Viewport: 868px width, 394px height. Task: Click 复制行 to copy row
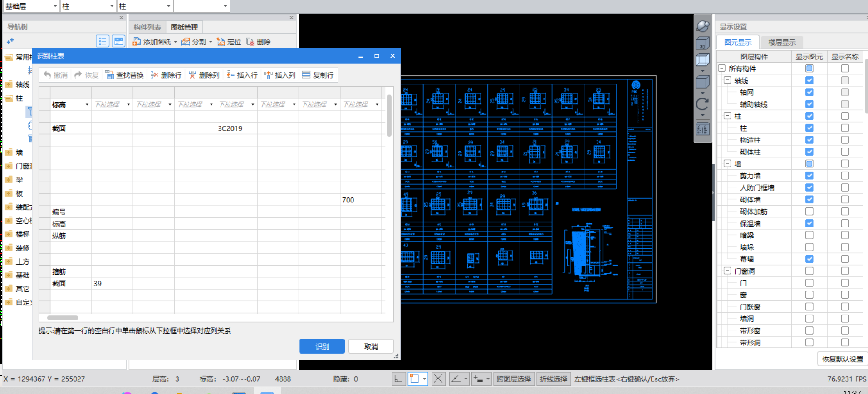click(x=318, y=75)
